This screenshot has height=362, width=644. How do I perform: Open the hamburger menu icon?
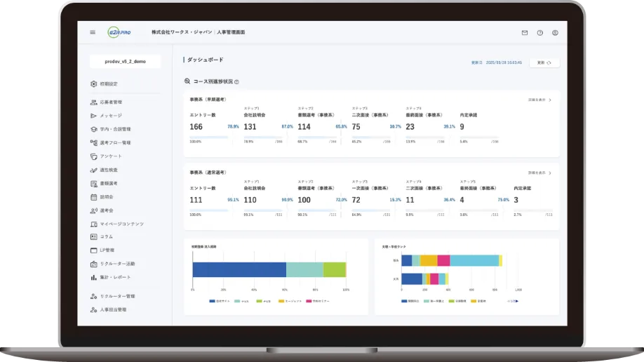pos(93,32)
